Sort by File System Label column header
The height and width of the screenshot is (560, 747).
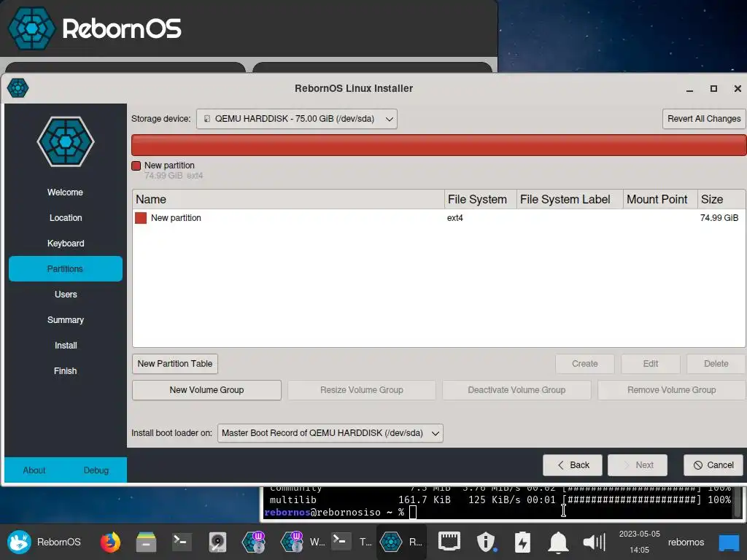pos(570,199)
